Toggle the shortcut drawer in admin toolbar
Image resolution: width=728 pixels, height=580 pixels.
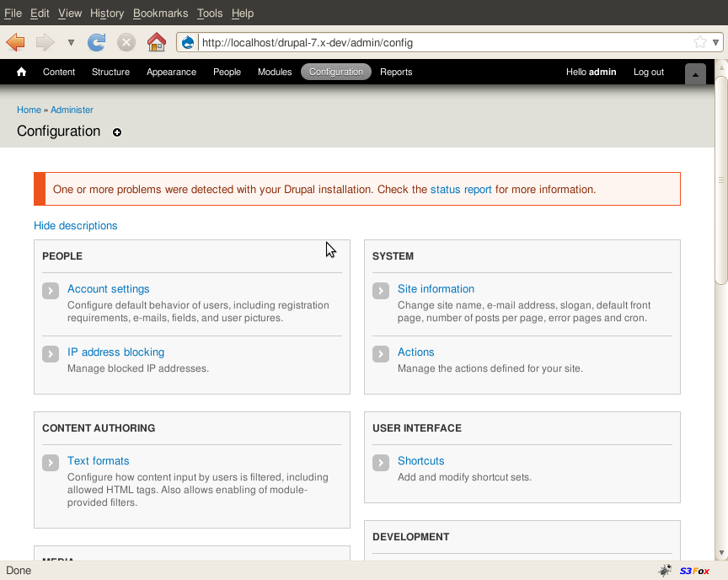(695, 73)
